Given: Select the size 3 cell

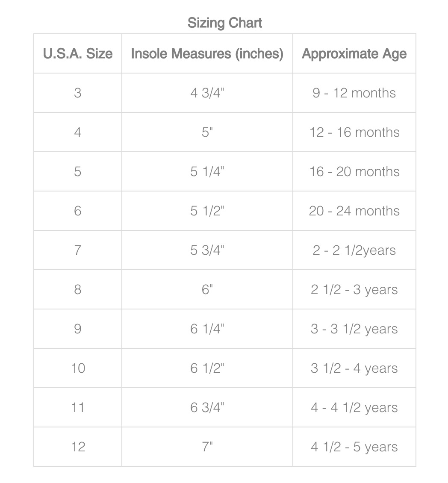Looking at the screenshot, I should point(78,93).
